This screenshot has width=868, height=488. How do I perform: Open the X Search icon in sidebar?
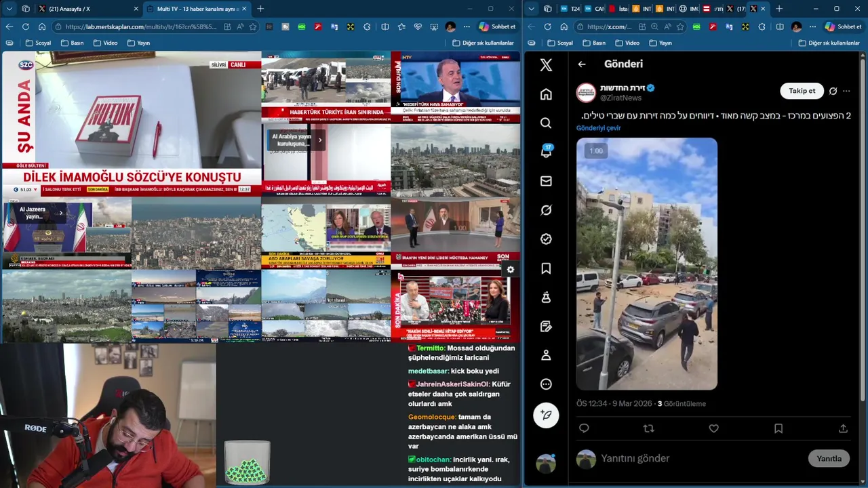click(x=546, y=123)
